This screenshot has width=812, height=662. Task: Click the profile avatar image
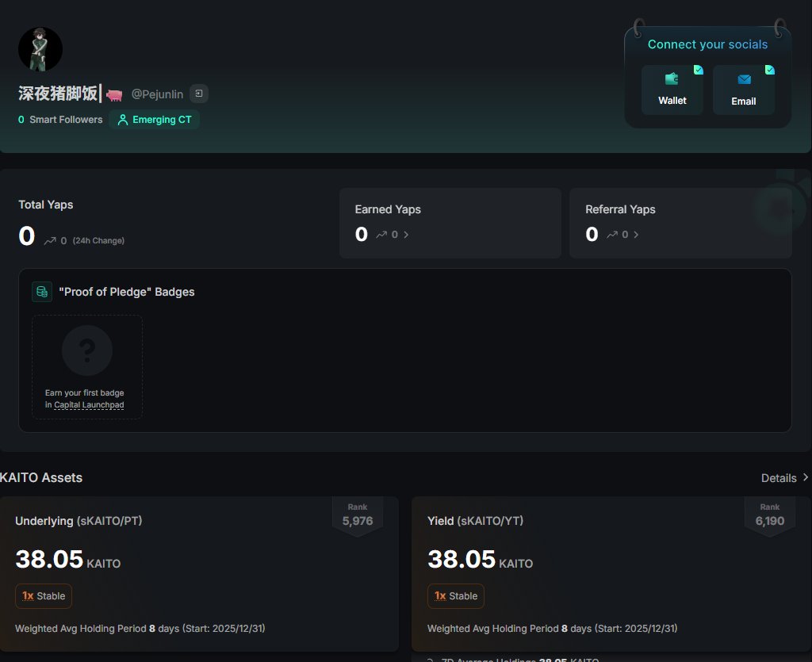pos(40,49)
